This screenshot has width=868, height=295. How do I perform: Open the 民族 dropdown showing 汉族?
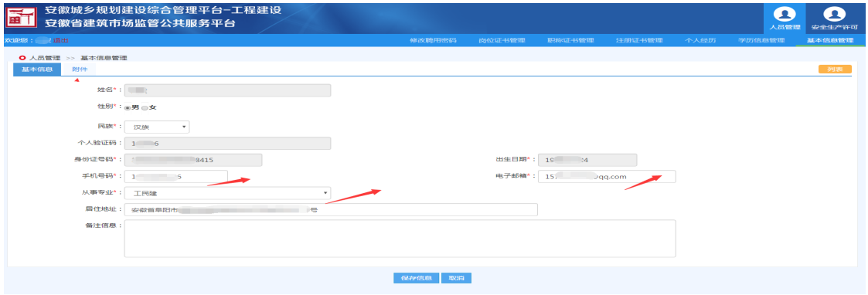click(157, 127)
